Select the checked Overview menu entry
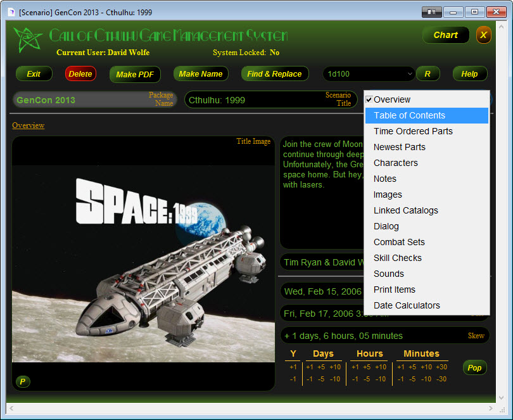This screenshot has width=513, height=420. pyautogui.click(x=427, y=99)
